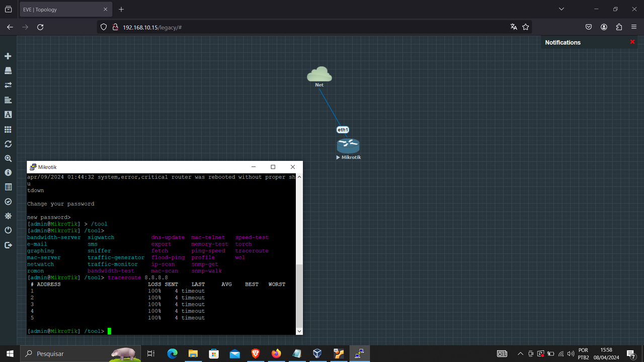
Task: Open File Explorer from the taskbar
Action: coord(193,353)
